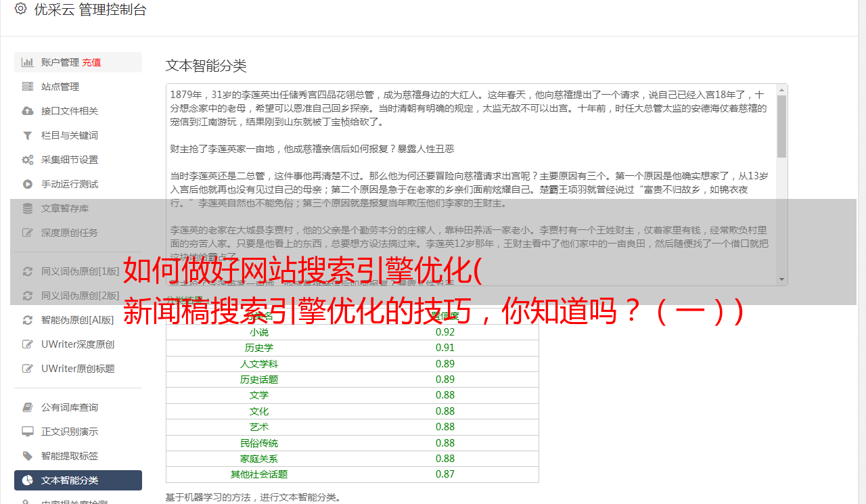
Task: Select 栏目与关键词 in the sidebar
Action: 78,135
